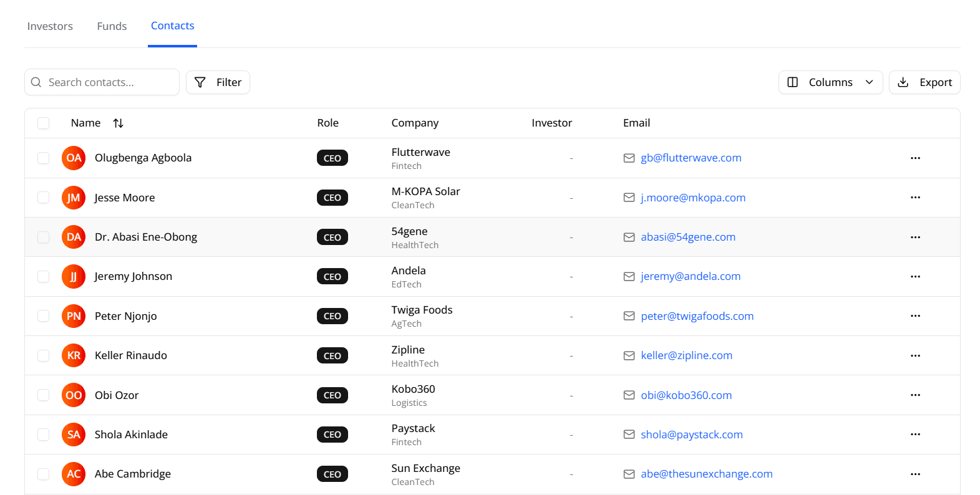Image resolution: width=980 pixels, height=495 pixels.
Task: Toggle the select-all checkbox in the header
Action: [44, 123]
